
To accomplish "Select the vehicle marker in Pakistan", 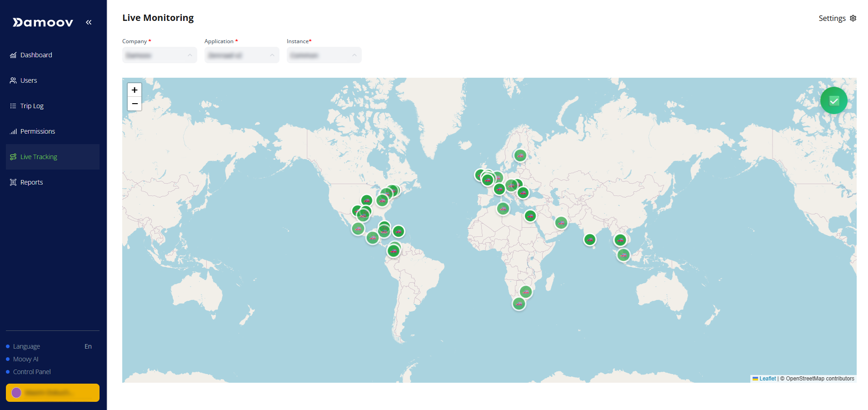I will pos(561,223).
